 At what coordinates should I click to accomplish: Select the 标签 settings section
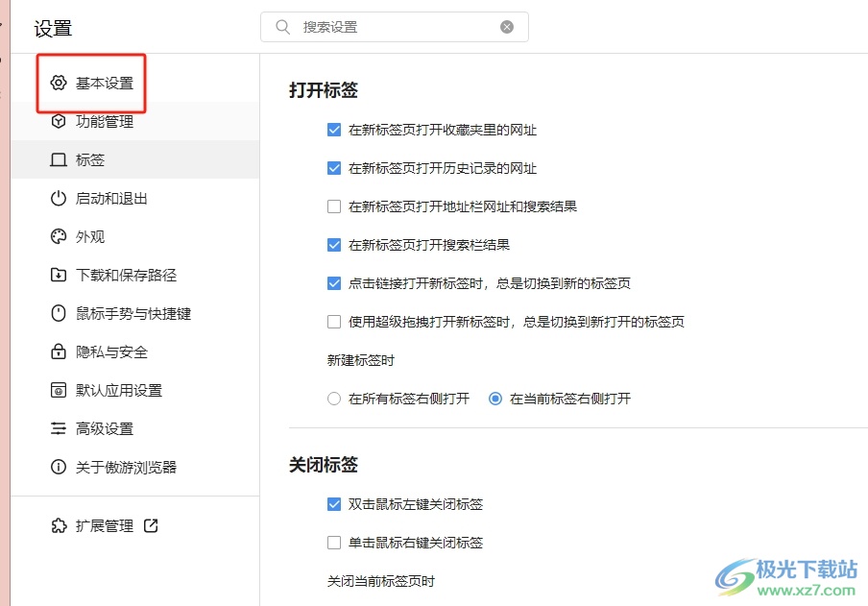pyautogui.click(x=134, y=159)
